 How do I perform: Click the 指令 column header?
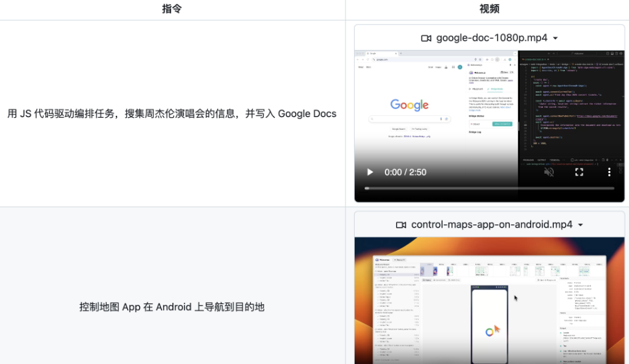pyautogui.click(x=172, y=9)
